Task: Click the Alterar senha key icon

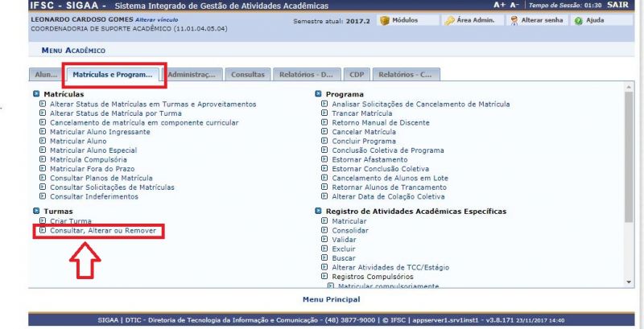Action: (514, 20)
